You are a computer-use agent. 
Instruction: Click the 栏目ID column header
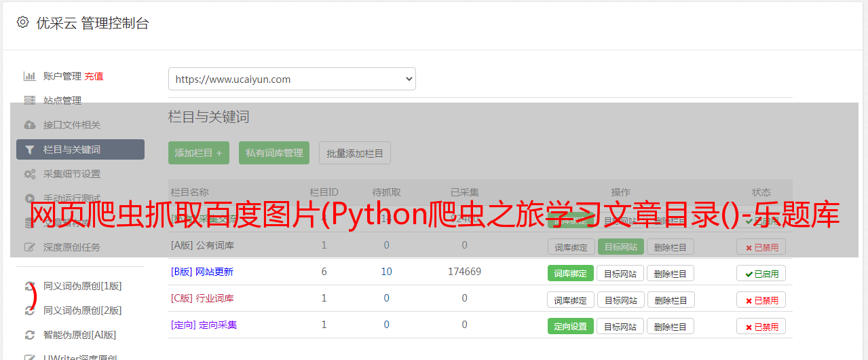[324, 192]
